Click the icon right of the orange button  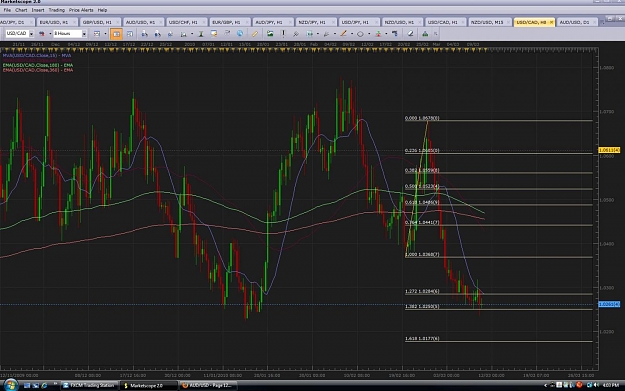pos(130,34)
